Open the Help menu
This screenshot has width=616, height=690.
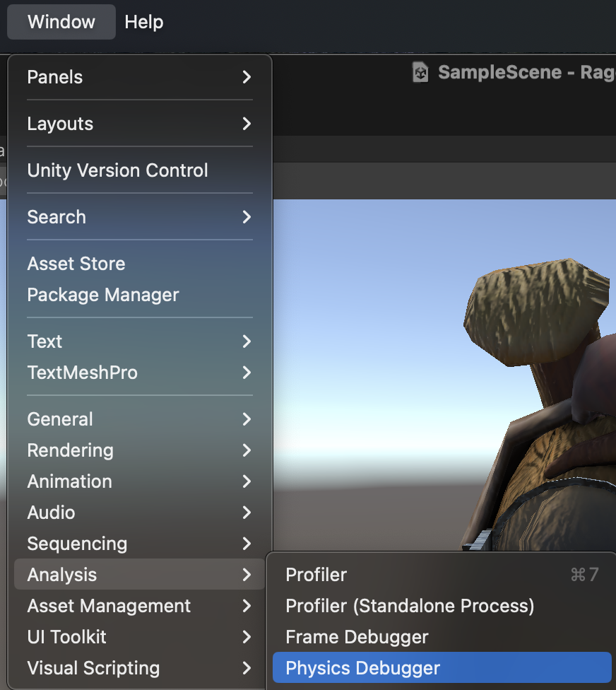point(144,22)
